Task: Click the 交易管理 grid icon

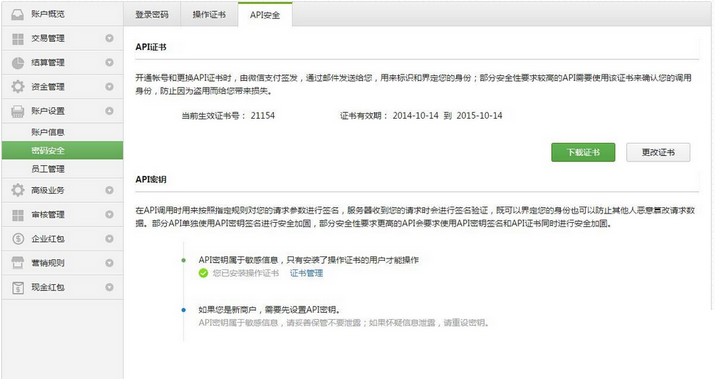Action: [18, 39]
